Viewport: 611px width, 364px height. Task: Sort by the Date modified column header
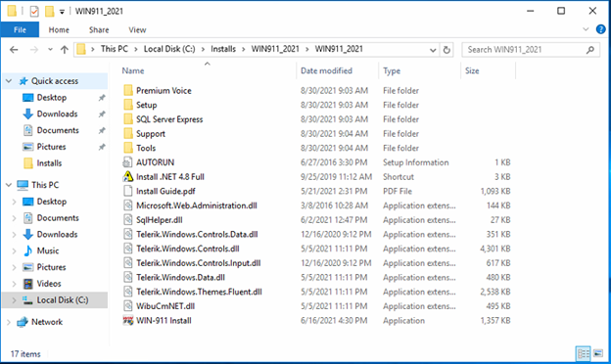[326, 70]
